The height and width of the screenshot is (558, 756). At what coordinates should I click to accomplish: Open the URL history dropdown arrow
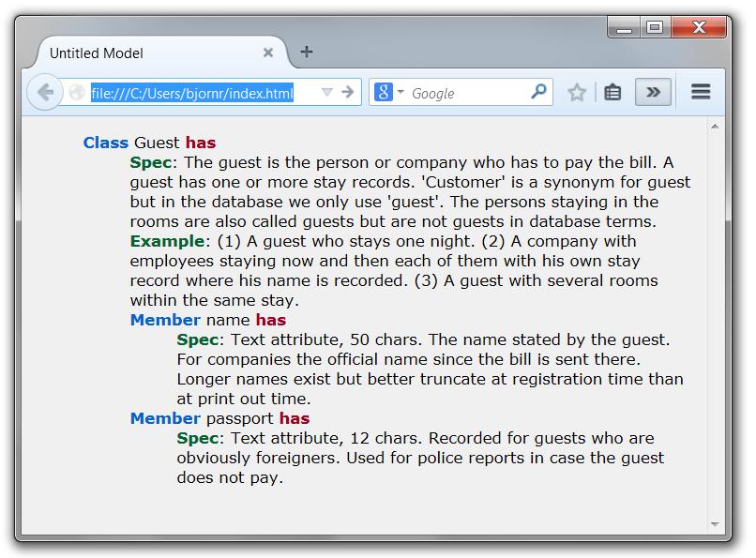(327, 92)
